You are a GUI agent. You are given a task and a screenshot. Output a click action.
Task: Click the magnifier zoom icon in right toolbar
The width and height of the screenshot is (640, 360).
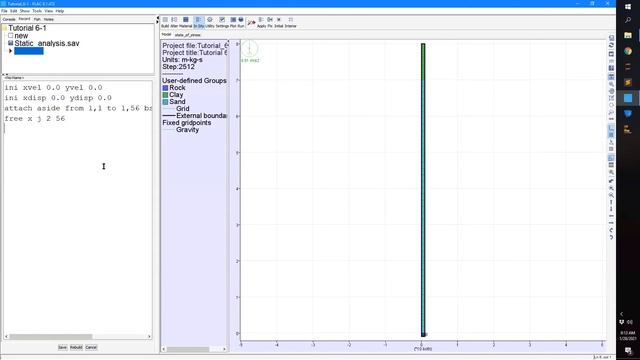pyautogui.click(x=611, y=84)
